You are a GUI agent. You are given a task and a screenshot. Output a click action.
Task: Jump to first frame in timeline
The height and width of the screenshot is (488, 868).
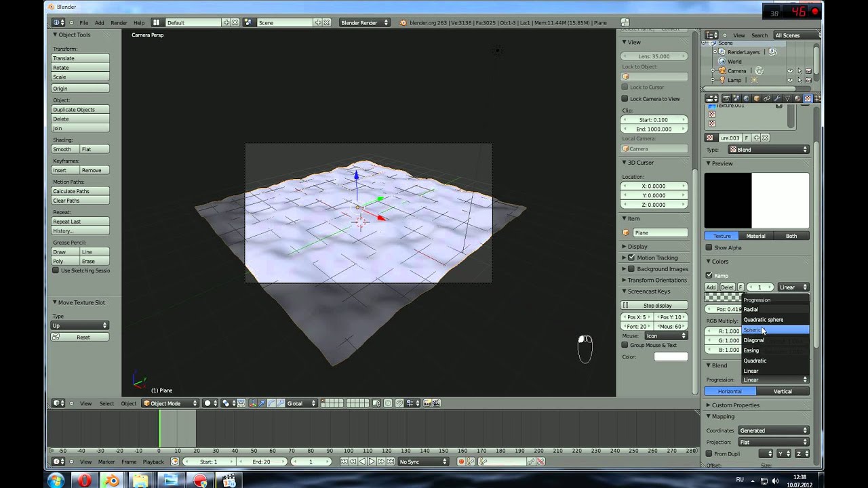pos(344,462)
